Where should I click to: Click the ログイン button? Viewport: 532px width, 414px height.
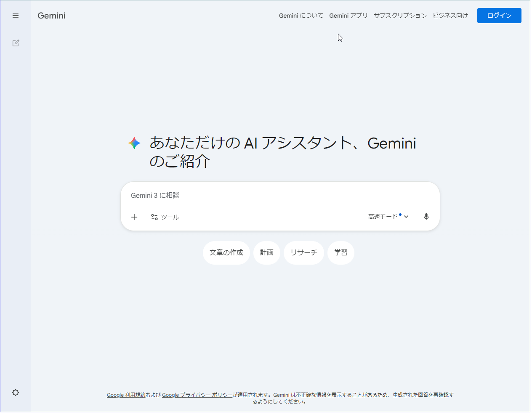coord(499,16)
